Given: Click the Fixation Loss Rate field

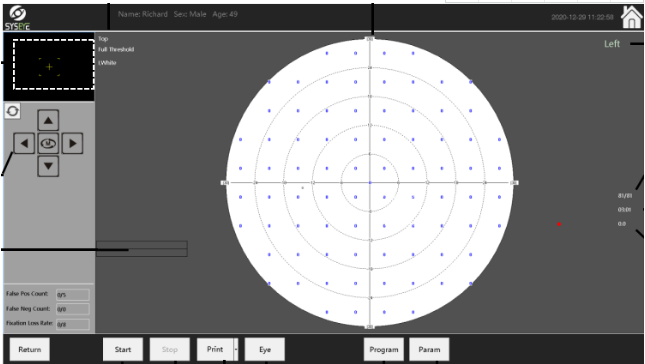Looking at the screenshot, I should tap(73, 324).
